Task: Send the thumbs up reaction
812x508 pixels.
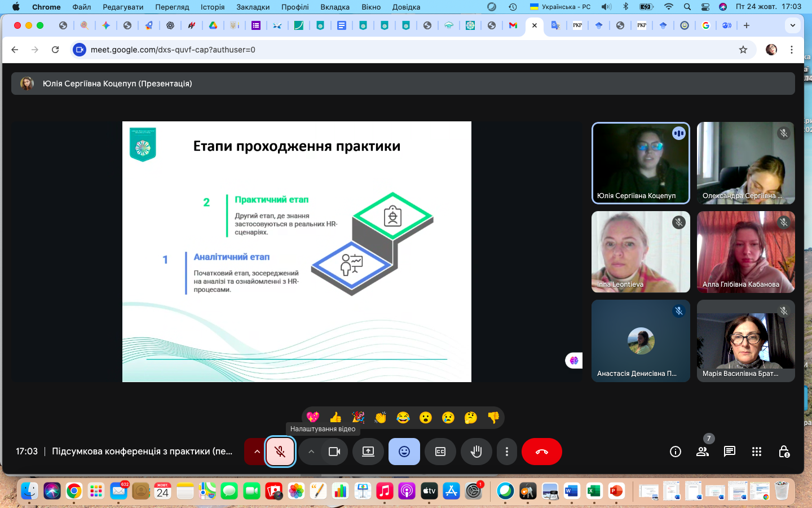Action: click(336, 417)
